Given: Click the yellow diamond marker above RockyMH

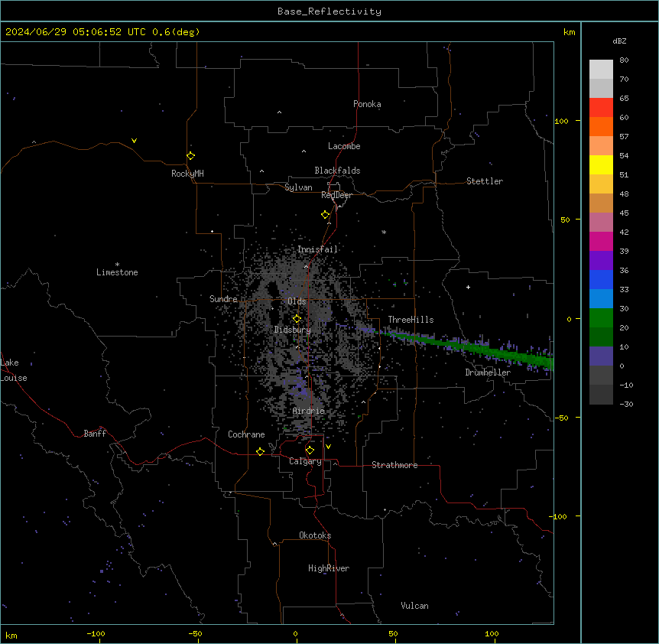Looking at the screenshot, I should pyautogui.click(x=191, y=156).
